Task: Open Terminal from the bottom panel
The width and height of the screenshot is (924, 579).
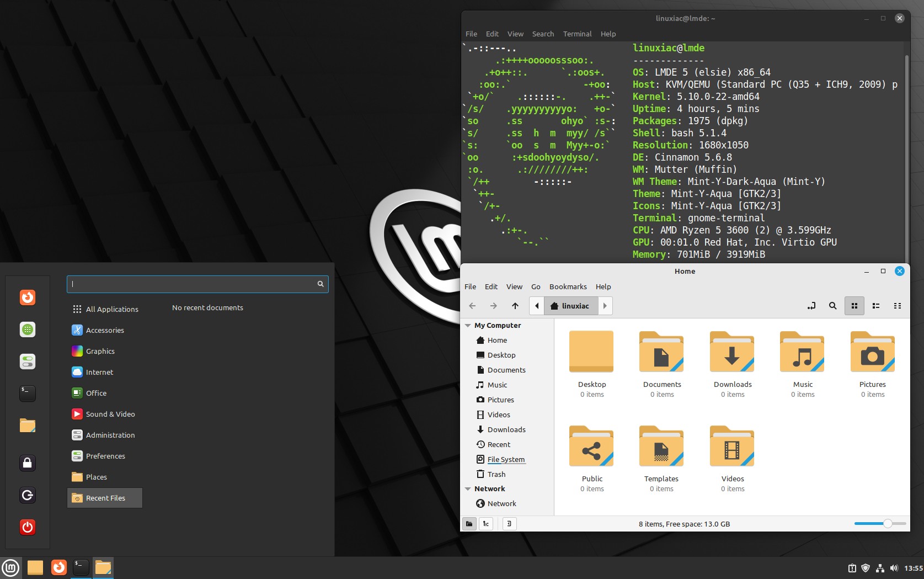Action: pyautogui.click(x=81, y=567)
